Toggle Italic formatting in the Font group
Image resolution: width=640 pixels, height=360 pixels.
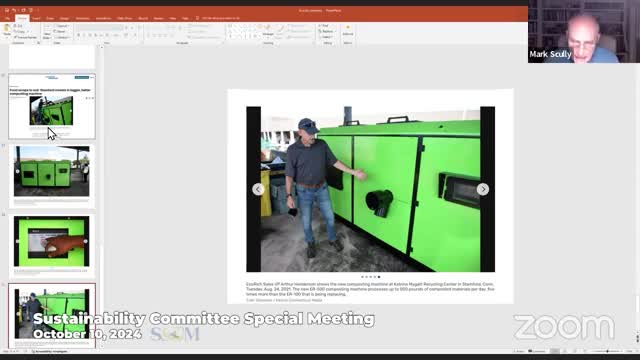(x=84, y=36)
